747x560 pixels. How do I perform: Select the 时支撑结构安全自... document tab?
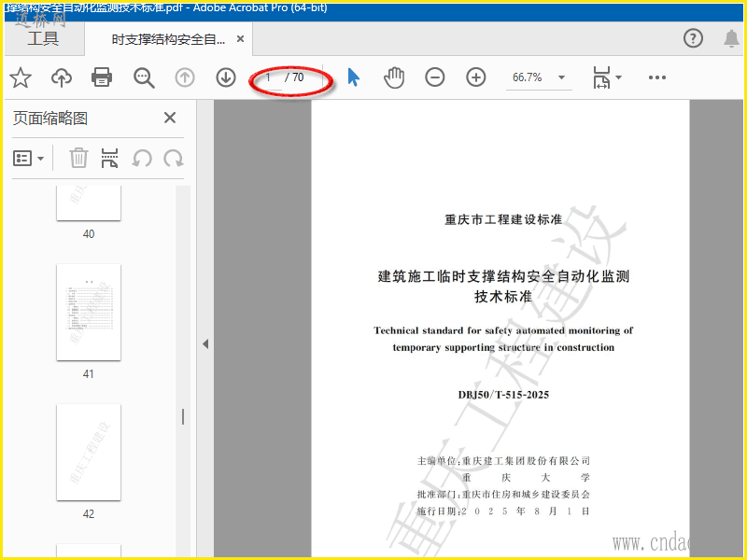168,39
